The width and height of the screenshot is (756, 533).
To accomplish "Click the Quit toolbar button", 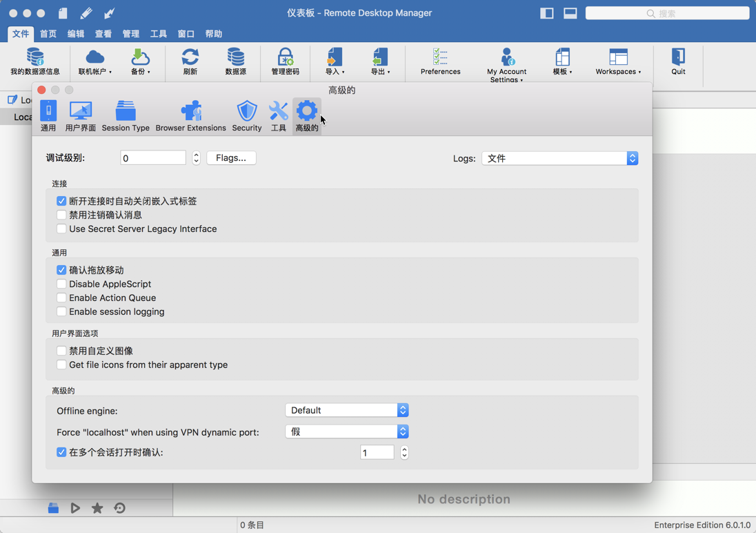I will [x=677, y=61].
